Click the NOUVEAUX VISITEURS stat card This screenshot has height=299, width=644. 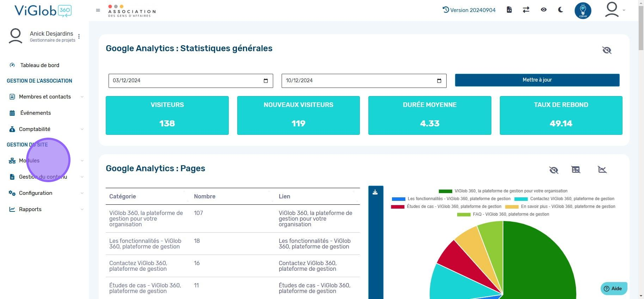(x=299, y=115)
